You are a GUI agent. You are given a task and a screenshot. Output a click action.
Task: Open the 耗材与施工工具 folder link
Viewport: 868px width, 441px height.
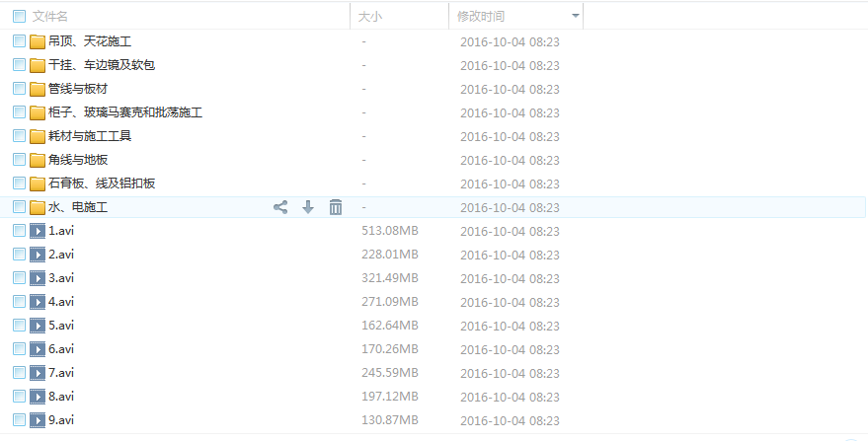[x=90, y=136]
